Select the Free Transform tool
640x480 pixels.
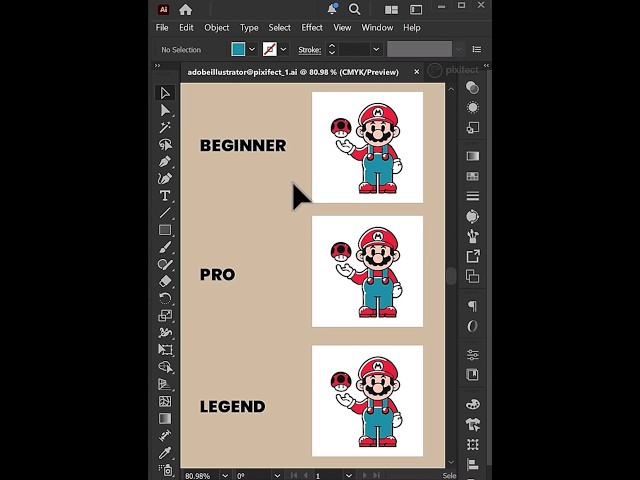pos(165,350)
